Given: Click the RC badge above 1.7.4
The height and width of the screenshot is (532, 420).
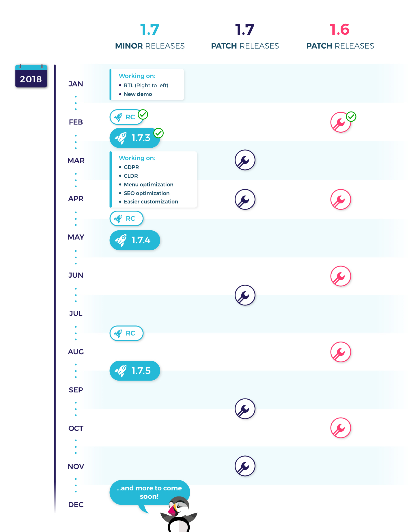Looking at the screenshot, I should click(x=126, y=218).
